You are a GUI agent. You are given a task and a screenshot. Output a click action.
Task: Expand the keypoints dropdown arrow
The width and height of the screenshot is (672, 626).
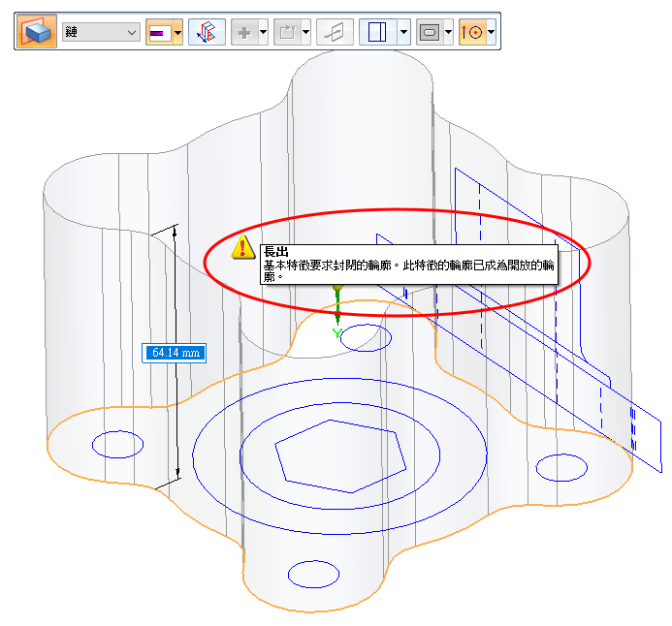coord(491,32)
